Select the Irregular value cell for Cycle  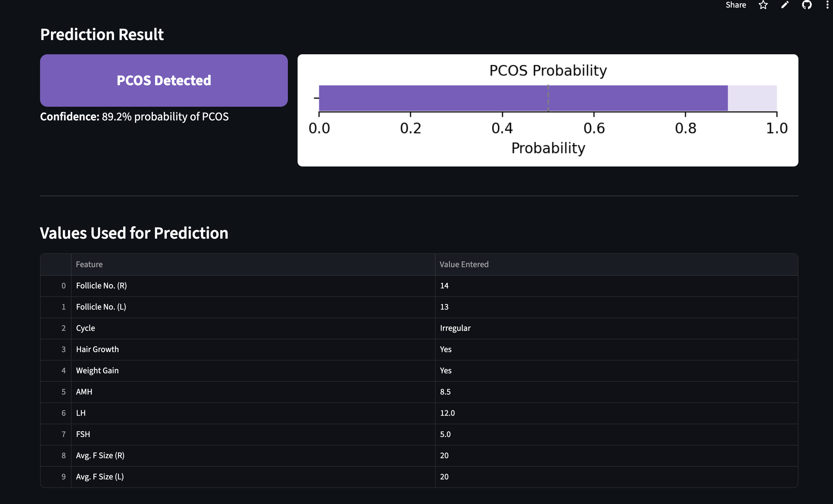point(455,328)
